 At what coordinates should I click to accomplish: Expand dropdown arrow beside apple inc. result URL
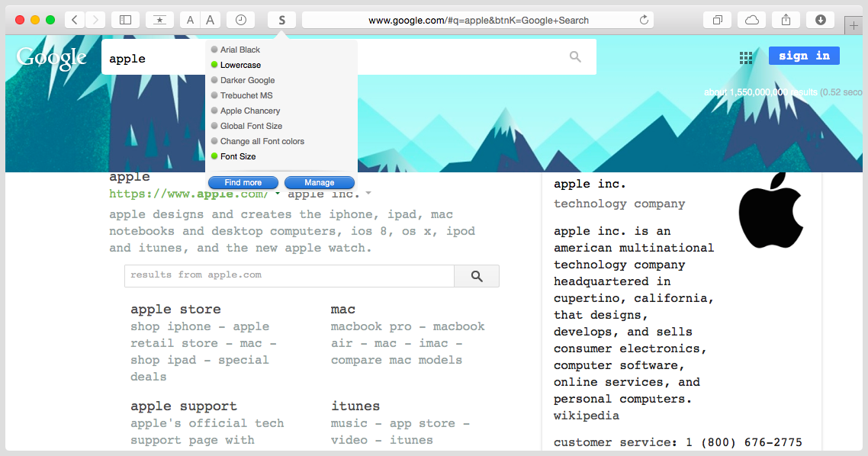(368, 194)
